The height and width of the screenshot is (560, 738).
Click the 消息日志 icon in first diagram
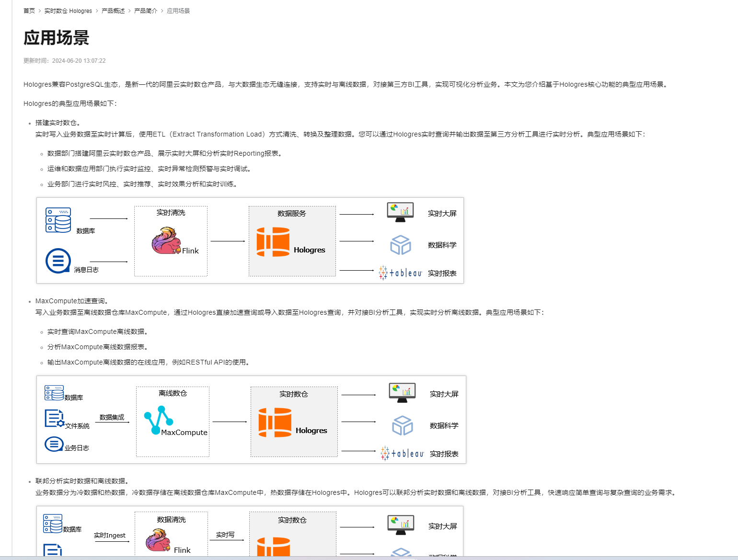pos(58,261)
